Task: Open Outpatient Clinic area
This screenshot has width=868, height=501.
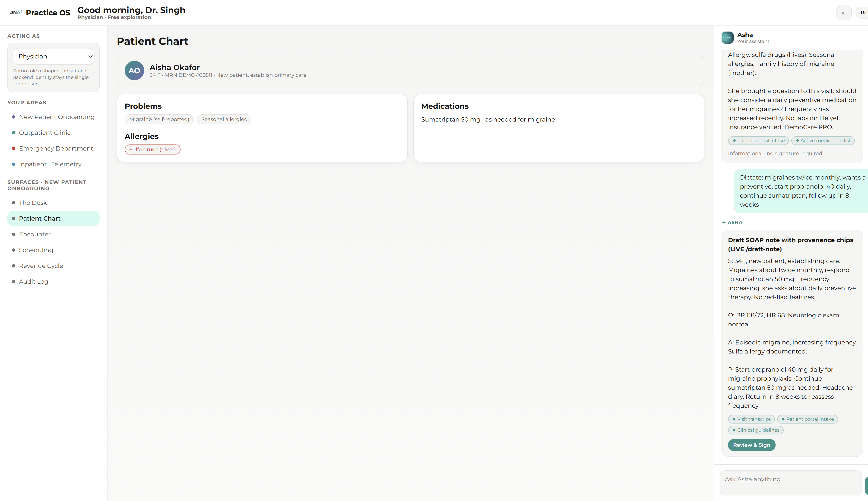Action: [x=54, y=133]
